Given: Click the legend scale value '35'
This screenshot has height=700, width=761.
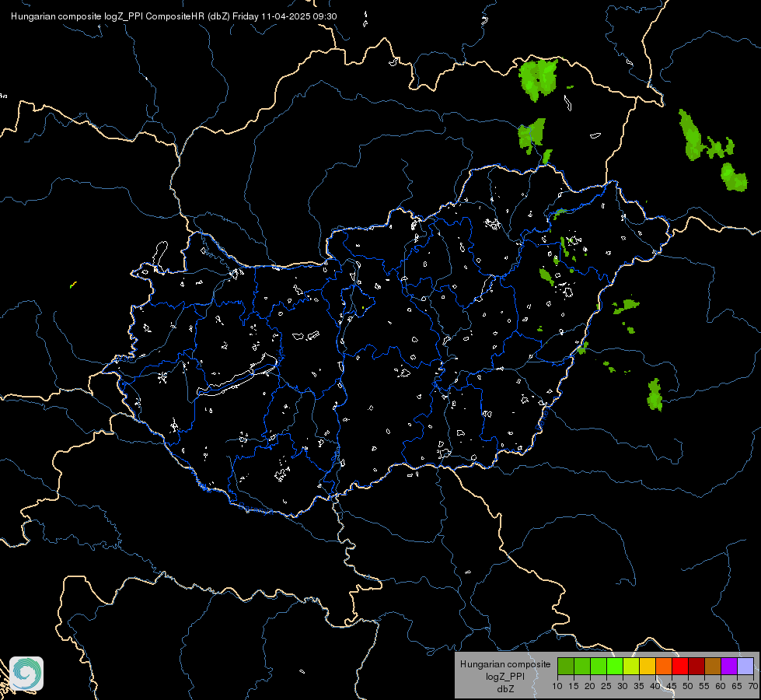Looking at the screenshot, I should 639,687.
